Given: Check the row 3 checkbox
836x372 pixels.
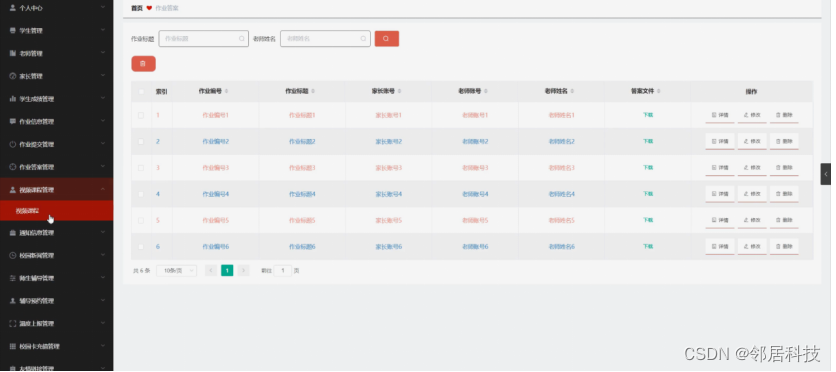Looking at the screenshot, I should pos(141,168).
